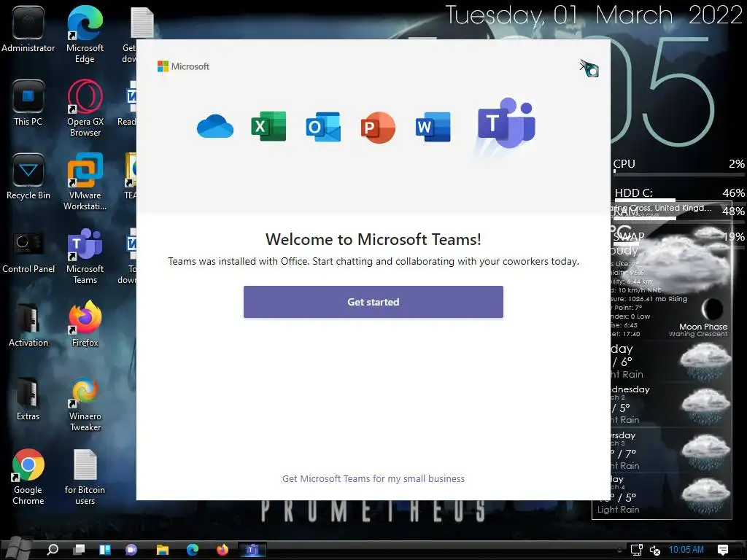
Task: Select Firefox desktop shortcut
Action: coord(85,324)
